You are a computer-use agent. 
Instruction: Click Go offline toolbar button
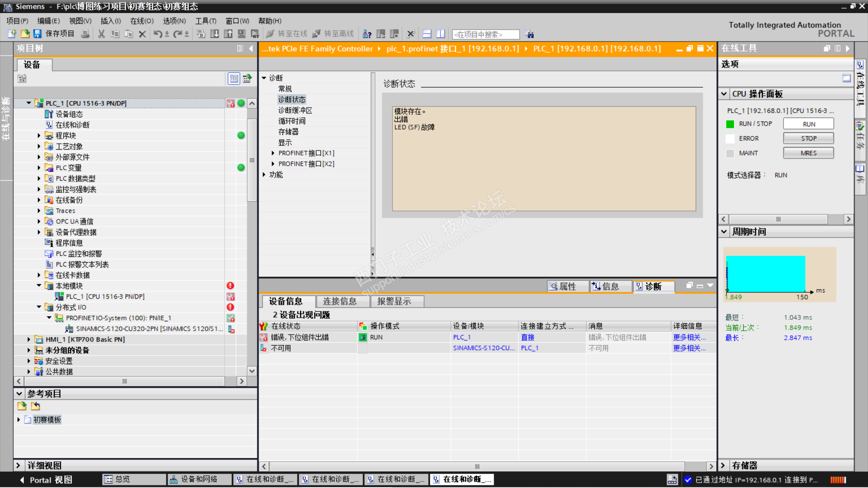tap(334, 34)
